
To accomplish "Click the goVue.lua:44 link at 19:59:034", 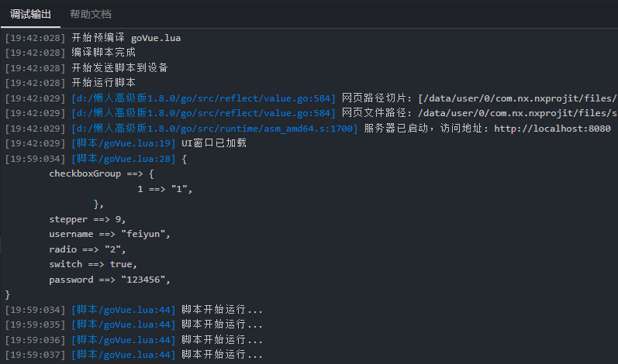I will point(124,310).
